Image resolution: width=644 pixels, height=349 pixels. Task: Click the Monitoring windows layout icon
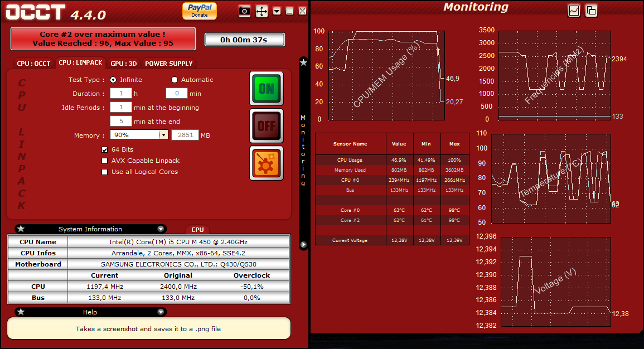coord(591,11)
